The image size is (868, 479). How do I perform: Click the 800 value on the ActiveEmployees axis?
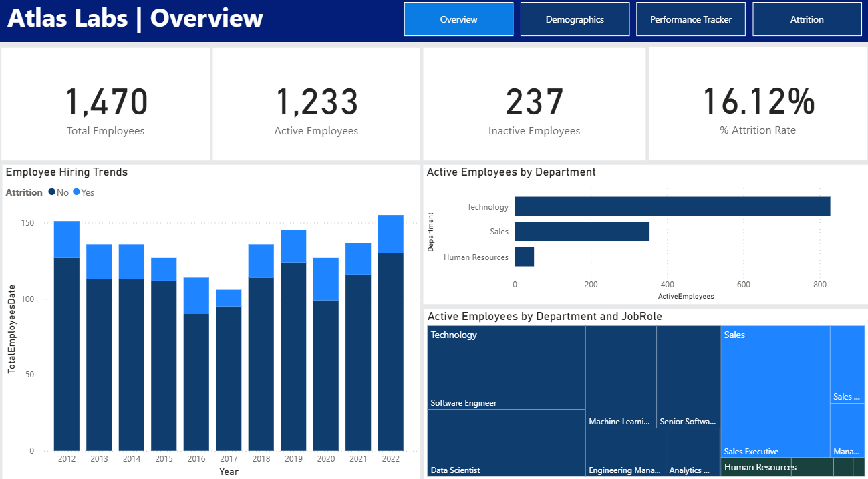pyautogui.click(x=821, y=285)
